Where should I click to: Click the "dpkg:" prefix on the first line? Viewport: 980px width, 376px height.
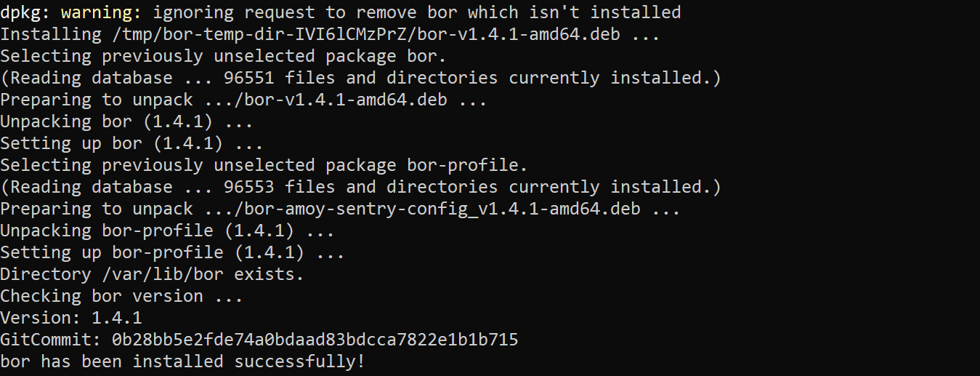[x=25, y=12]
